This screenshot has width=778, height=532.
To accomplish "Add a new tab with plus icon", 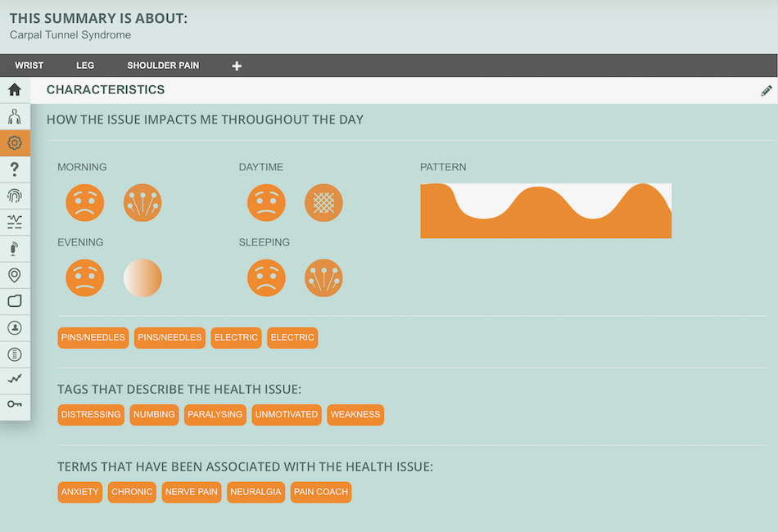I will (237, 66).
